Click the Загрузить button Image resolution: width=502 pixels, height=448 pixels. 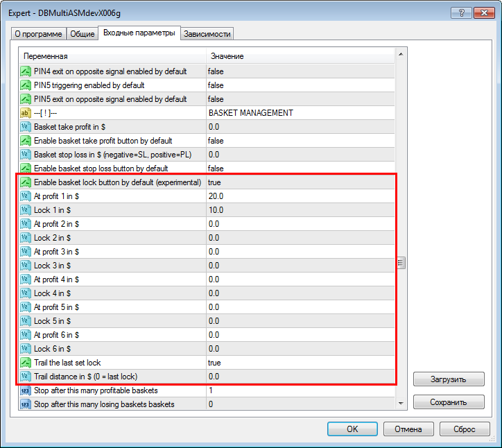click(449, 379)
